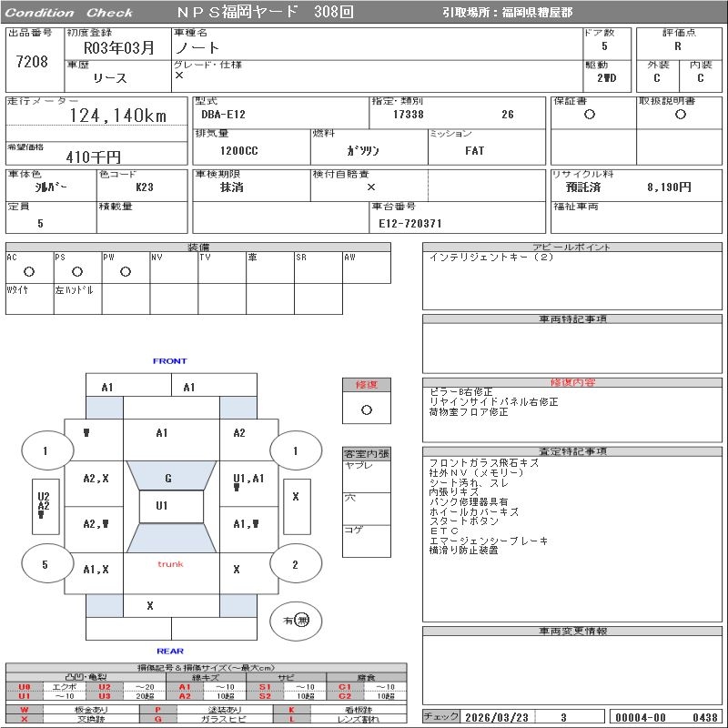This screenshot has height=728, width=728.
Task: Click the 保証書 circle indicator
Action: click(590, 115)
